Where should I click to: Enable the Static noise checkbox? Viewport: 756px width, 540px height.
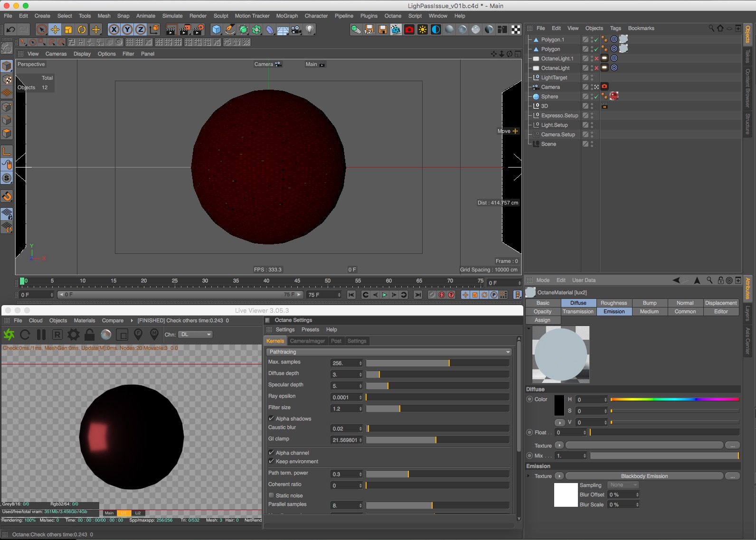(x=272, y=495)
